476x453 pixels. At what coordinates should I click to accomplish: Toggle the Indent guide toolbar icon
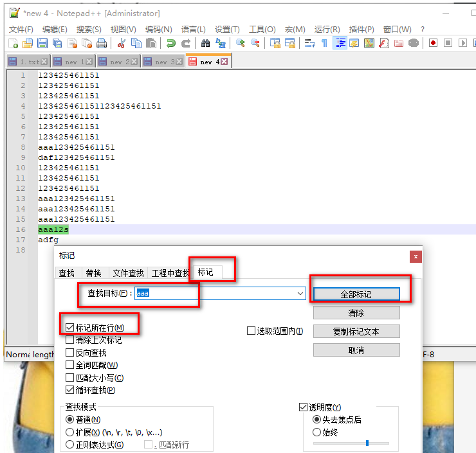(x=340, y=43)
